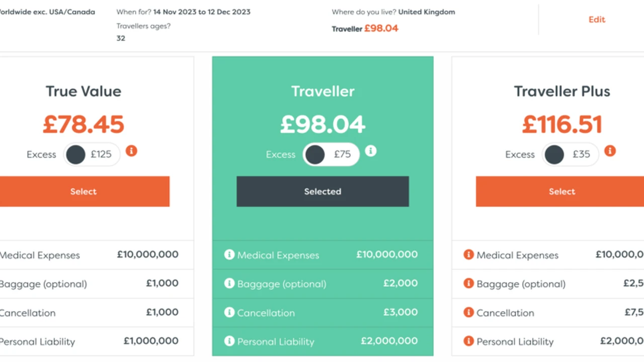Viewport: 644px width, 362px height.
Task: Open Traveller Plus Personal Liability info icon
Action: point(468,341)
